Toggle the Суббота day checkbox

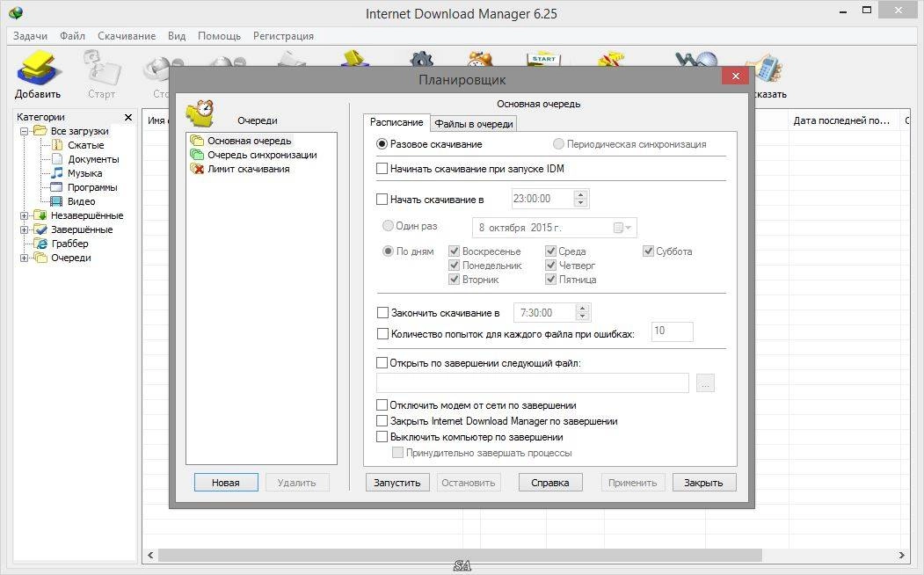click(648, 251)
